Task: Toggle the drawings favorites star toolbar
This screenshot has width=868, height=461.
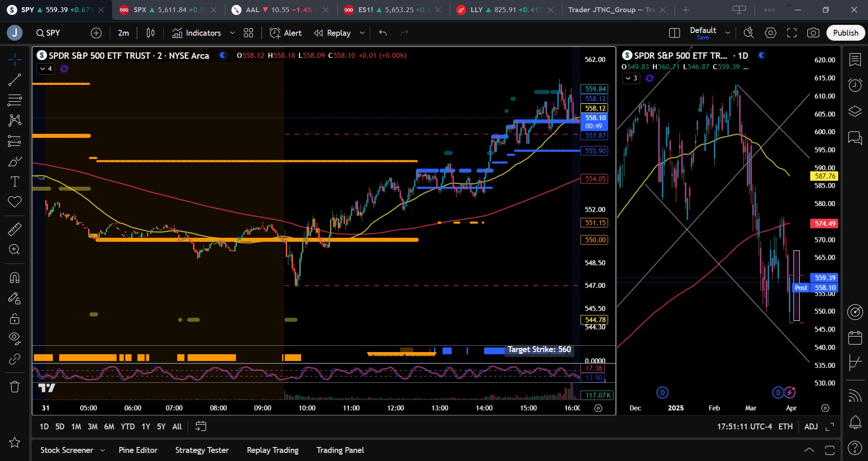Action: click(x=14, y=442)
